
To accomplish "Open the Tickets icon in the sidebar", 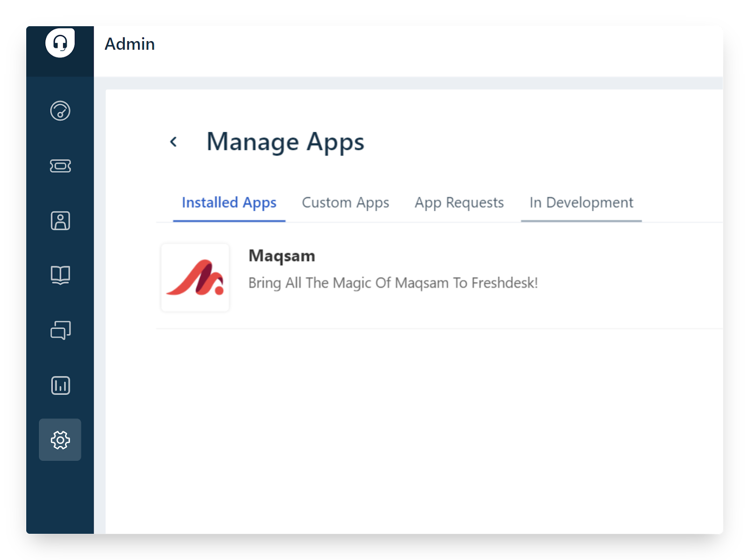I will 60,166.
